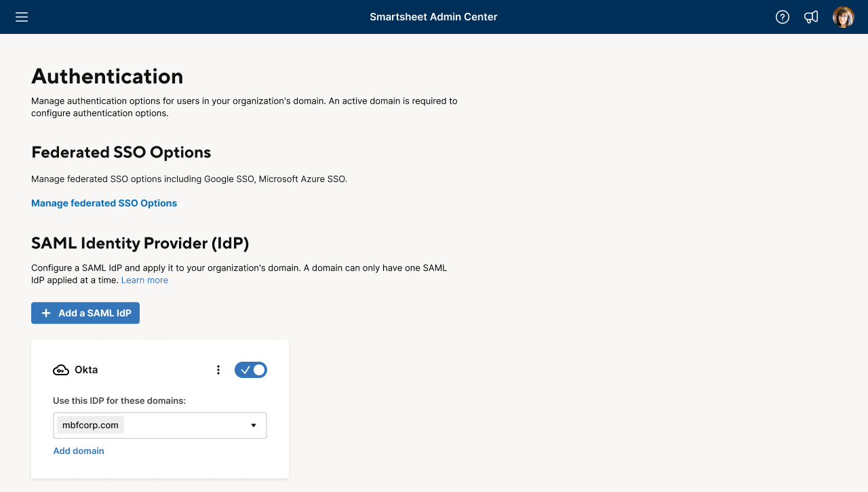
Task: Click the Okta cloud provider icon
Action: point(61,370)
